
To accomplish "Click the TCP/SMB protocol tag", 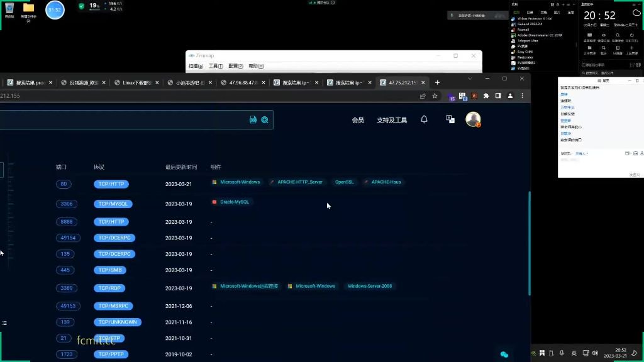I will (x=110, y=270).
